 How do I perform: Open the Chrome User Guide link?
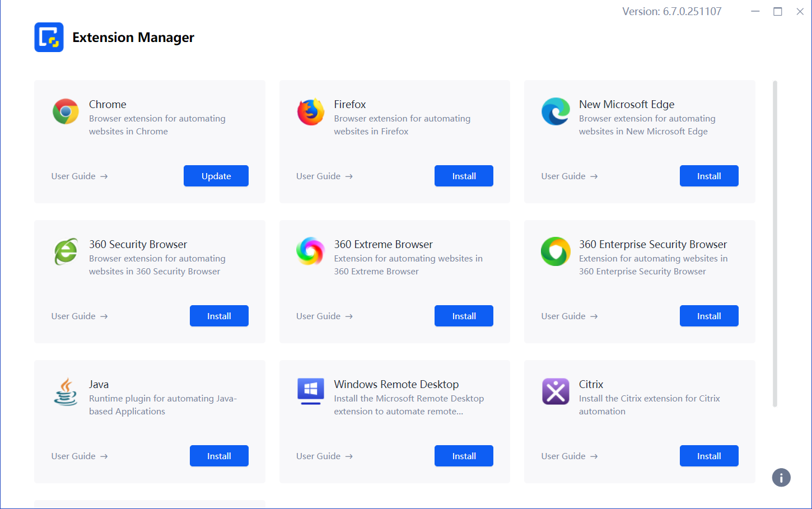point(79,176)
